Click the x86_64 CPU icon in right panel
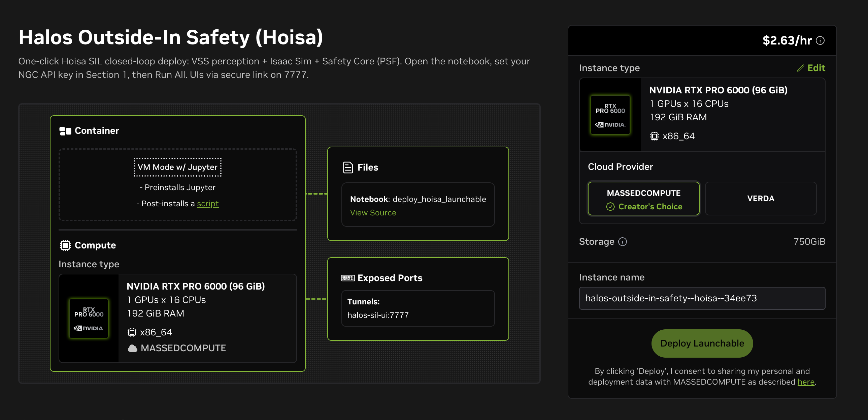Viewport: 868px width, 420px height. click(654, 136)
